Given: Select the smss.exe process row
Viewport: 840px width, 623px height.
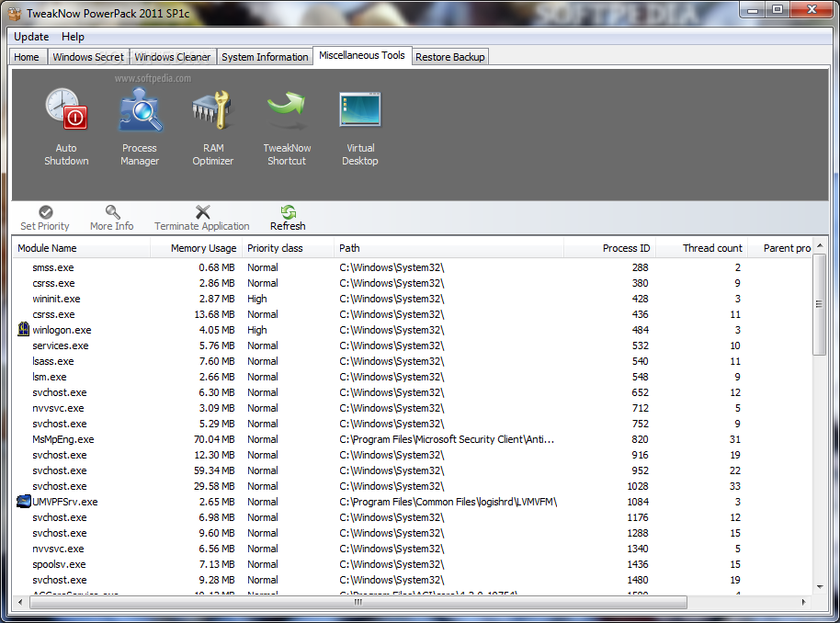Looking at the screenshot, I should point(413,267).
